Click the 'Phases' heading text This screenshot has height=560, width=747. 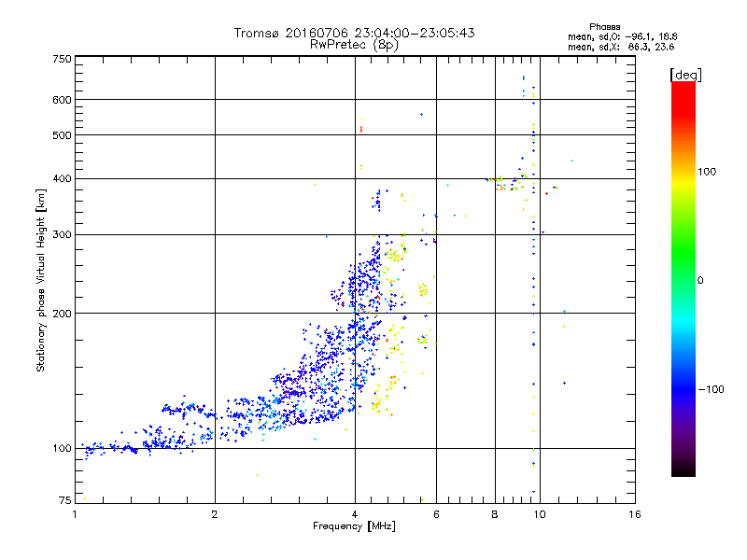604,27
